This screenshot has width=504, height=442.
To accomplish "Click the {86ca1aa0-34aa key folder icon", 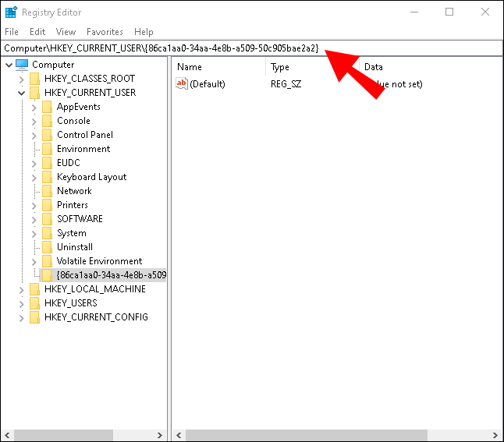I will [48, 275].
